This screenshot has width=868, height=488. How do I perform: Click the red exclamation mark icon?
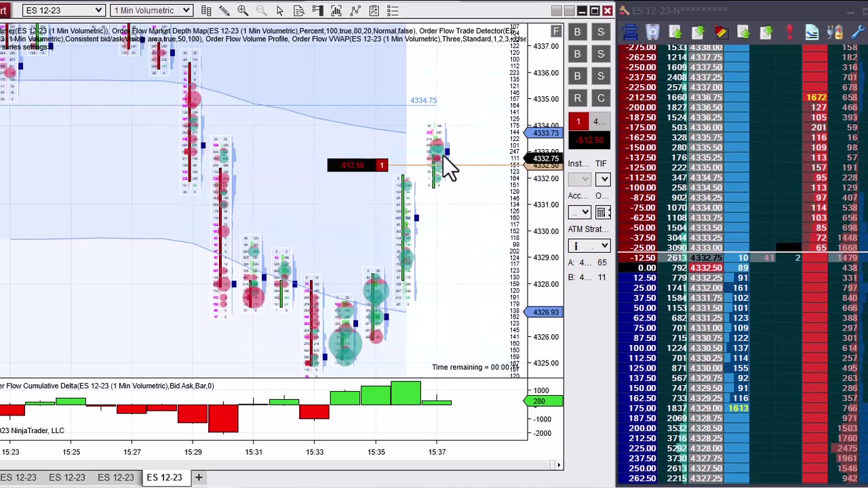(x=789, y=32)
